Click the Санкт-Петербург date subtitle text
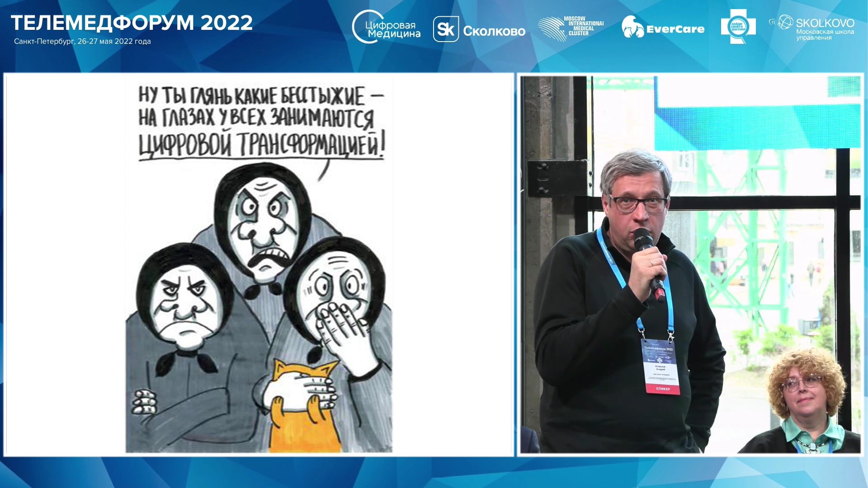868x488 pixels. (82, 41)
